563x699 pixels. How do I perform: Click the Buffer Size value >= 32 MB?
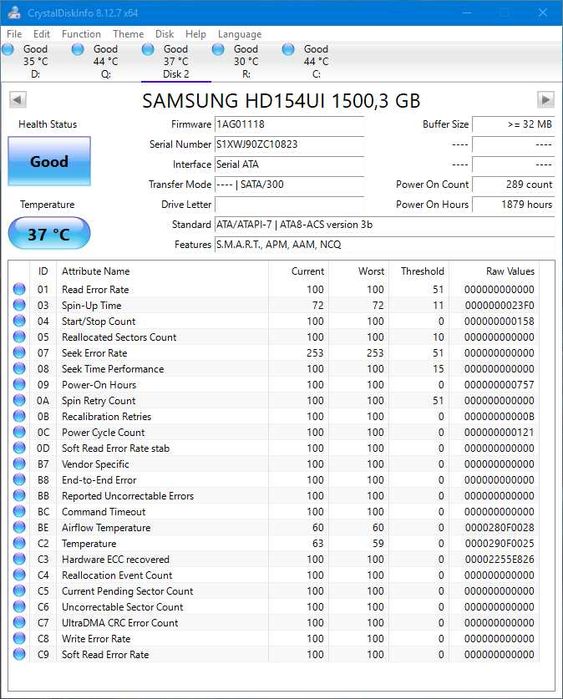point(514,124)
